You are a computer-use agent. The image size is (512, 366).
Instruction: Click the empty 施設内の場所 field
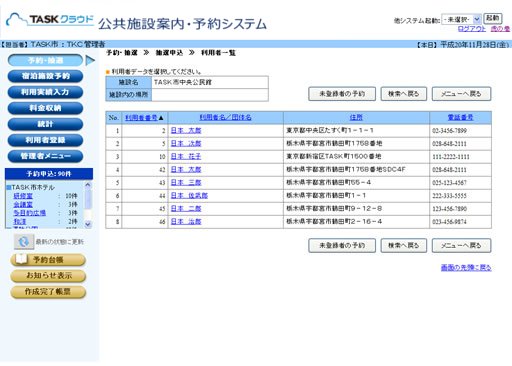(x=210, y=95)
